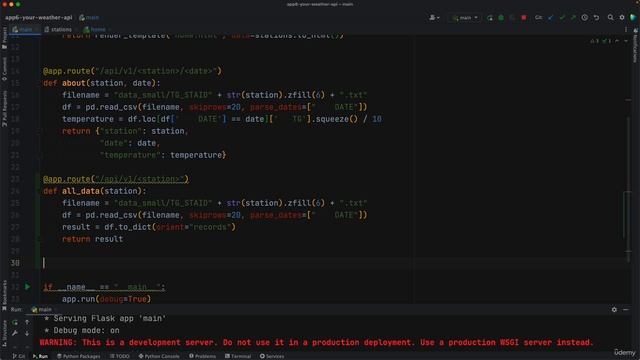This screenshot has width=640, height=360.
Task: Rerun app from Run panel icon
Action: (15, 322)
